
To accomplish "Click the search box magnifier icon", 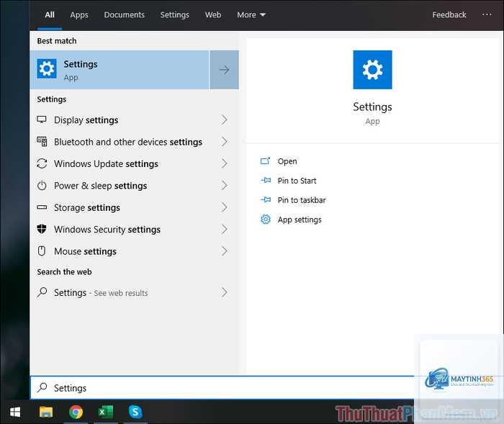I will (42, 388).
